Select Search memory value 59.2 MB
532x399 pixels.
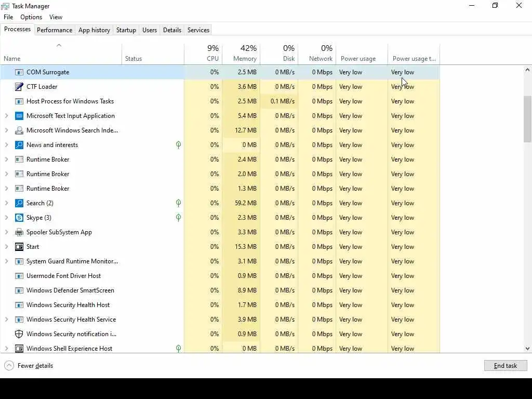pyautogui.click(x=246, y=203)
